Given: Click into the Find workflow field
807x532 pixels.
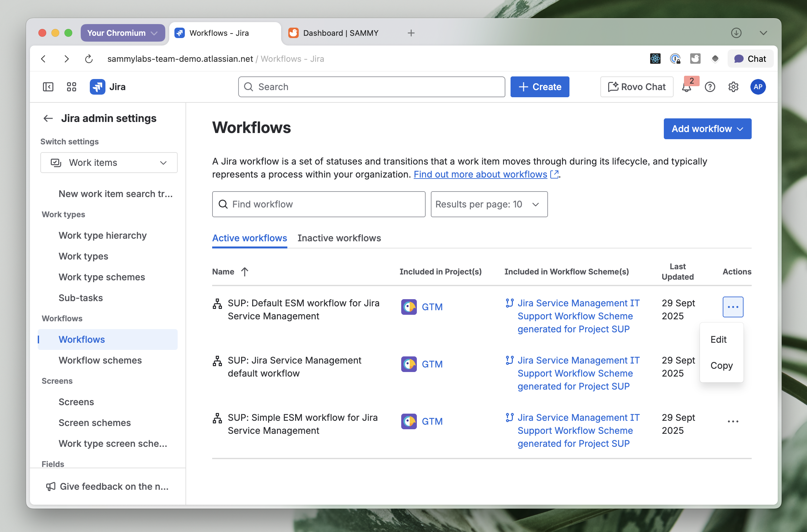Looking at the screenshot, I should pos(319,204).
